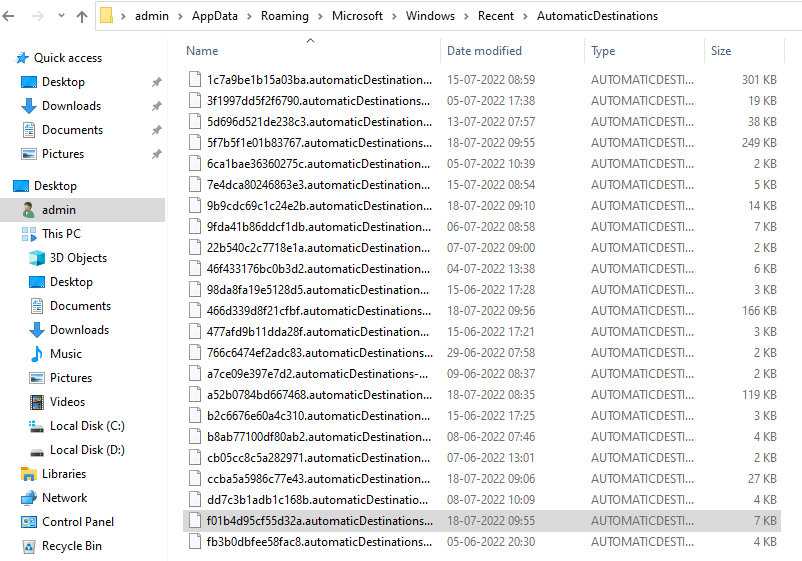Select file 9b9cdc69c1c24e2b.automaticDestinations
The width and height of the screenshot is (802, 561).
pyautogui.click(x=319, y=206)
